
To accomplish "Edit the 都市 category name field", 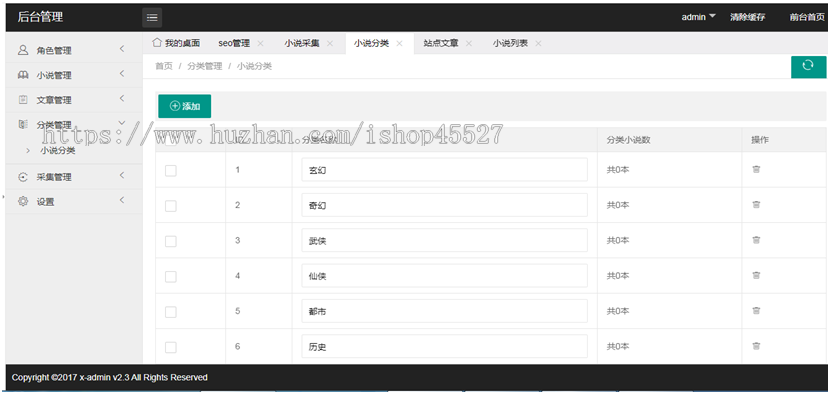I will (x=445, y=311).
